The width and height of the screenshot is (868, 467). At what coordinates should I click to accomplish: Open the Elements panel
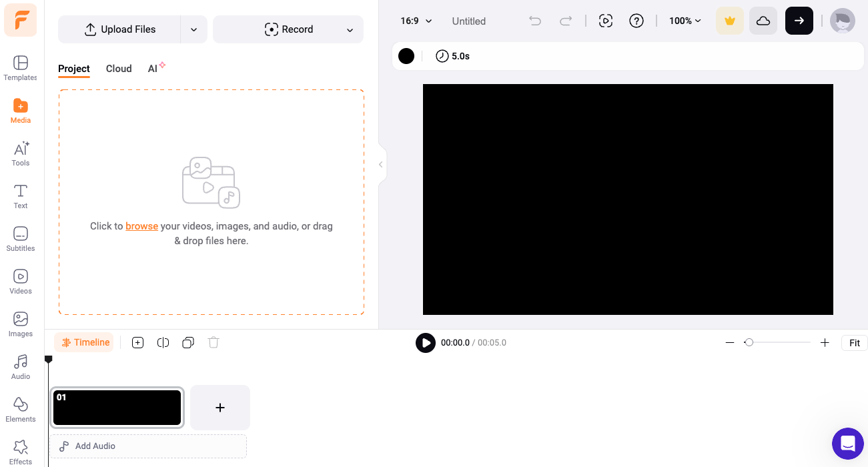(x=20, y=410)
